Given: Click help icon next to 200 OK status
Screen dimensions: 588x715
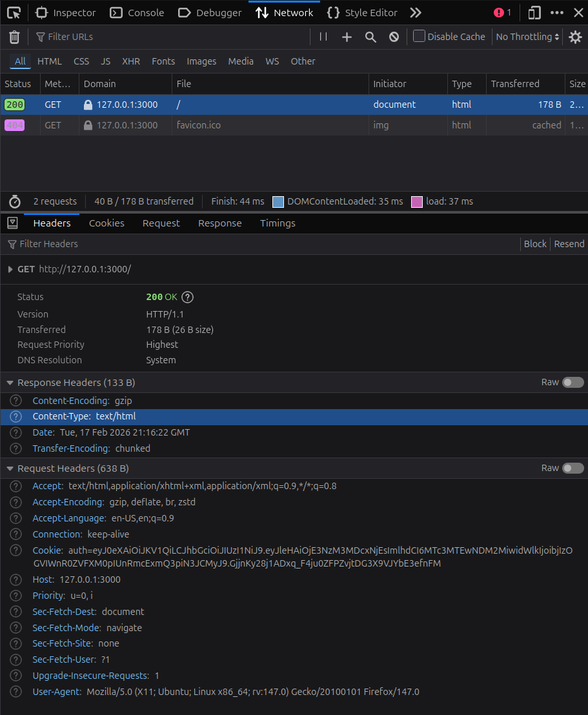Looking at the screenshot, I should 187,297.
